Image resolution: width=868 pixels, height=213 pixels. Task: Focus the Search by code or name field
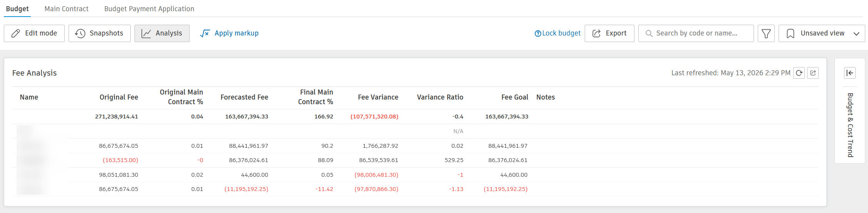click(696, 33)
